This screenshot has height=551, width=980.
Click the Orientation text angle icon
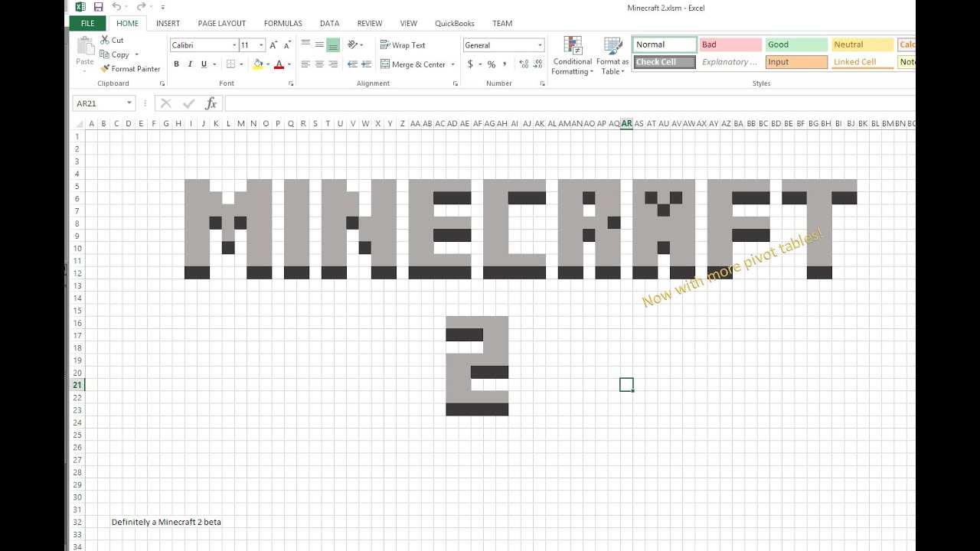pos(353,44)
